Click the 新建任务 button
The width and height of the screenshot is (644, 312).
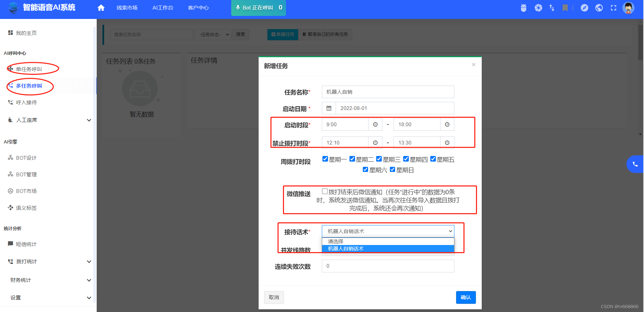tap(283, 35)
